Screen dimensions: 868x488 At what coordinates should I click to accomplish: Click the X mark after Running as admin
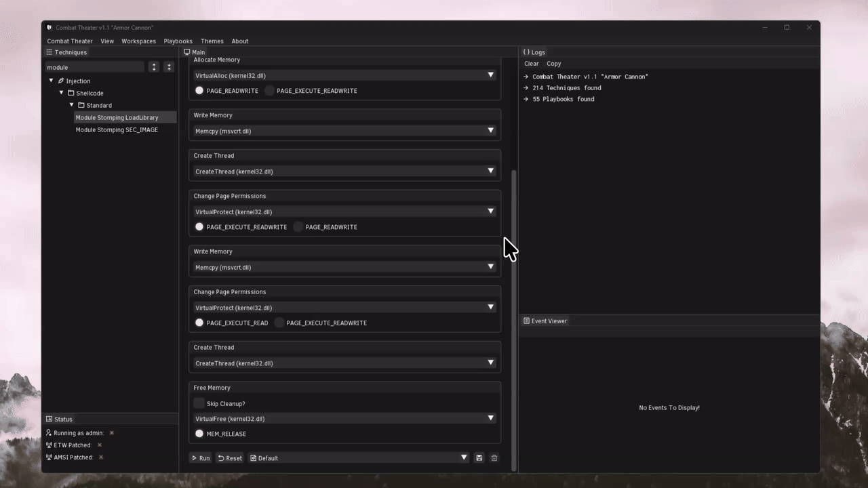[x=112, y=433]
